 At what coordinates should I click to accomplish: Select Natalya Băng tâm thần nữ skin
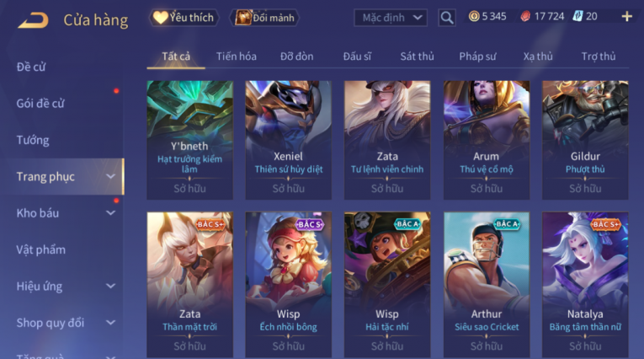coord(585,285)
